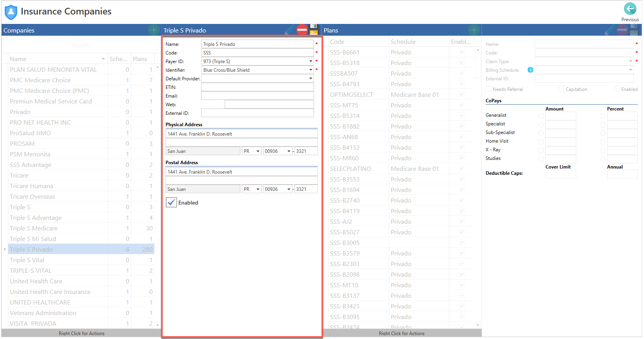Open the Billing Schedule dropdown
This screenshot has width=644, height=339.
[630, 70]
